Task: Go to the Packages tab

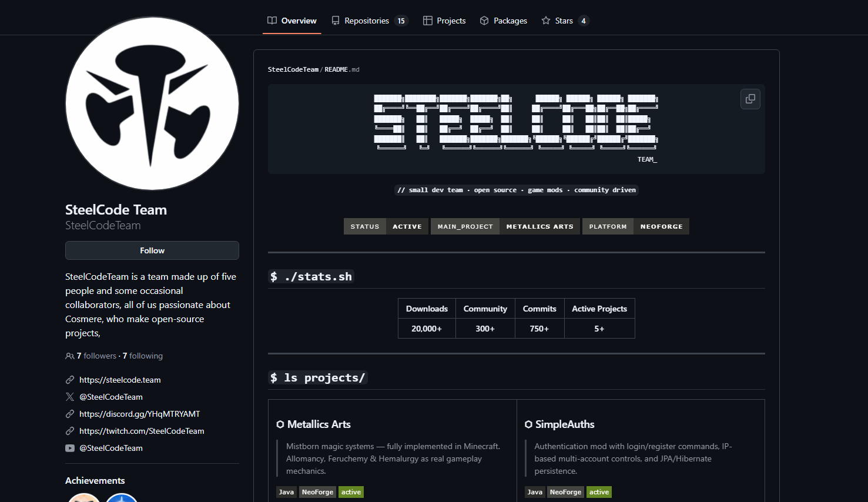Action: point(503,21)
